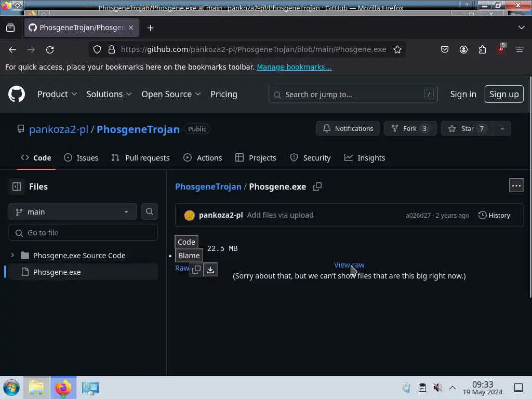
Task: Focus the Search or jump to field
Action: pyautogui.click(x=353, y=95)
